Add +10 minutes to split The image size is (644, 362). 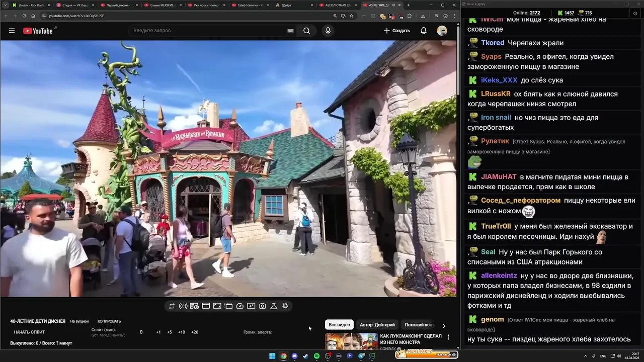[x=182, y=332]
